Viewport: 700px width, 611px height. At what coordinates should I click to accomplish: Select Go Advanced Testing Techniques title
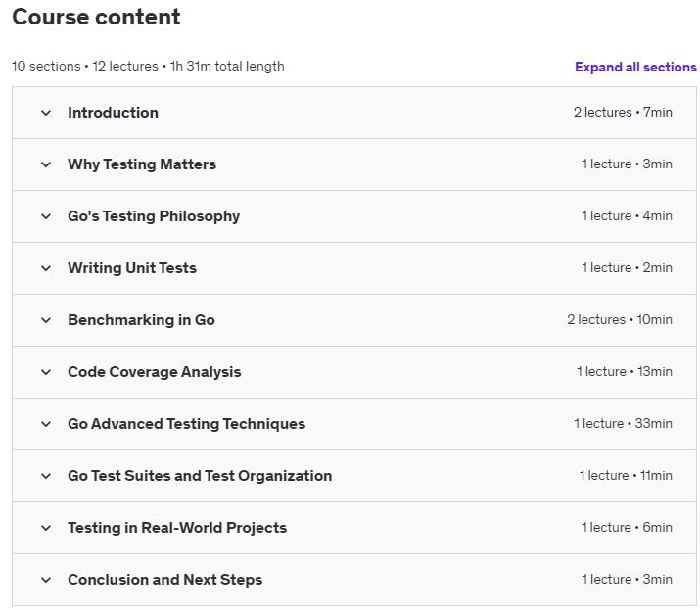[187, 424]
